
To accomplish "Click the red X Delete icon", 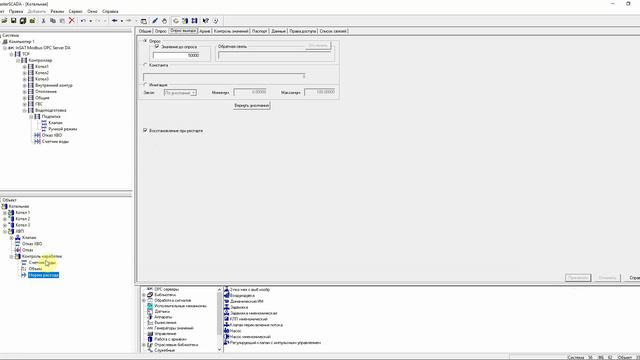I will point(72,20).
